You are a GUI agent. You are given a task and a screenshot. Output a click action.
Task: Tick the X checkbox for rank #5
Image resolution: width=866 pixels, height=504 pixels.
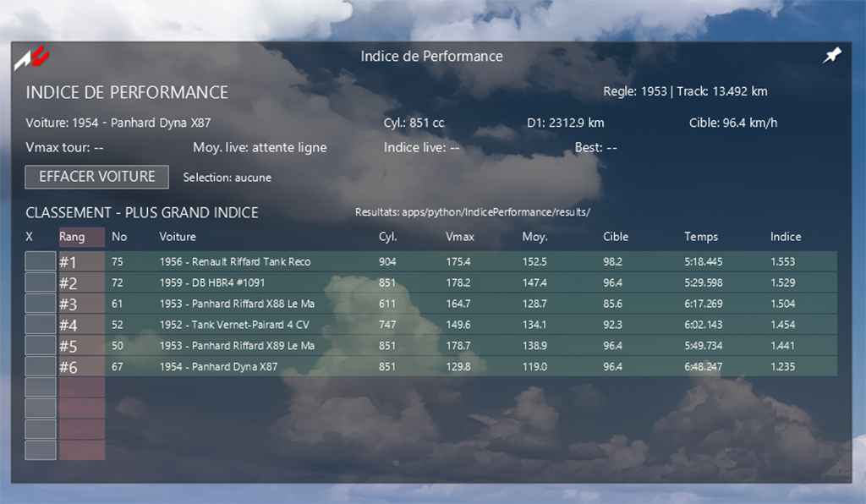coord(41,345)
